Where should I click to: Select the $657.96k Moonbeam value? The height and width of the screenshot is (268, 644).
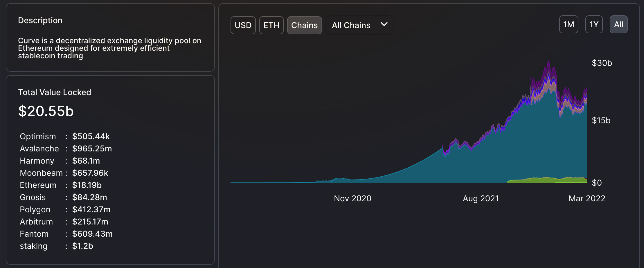90,173
